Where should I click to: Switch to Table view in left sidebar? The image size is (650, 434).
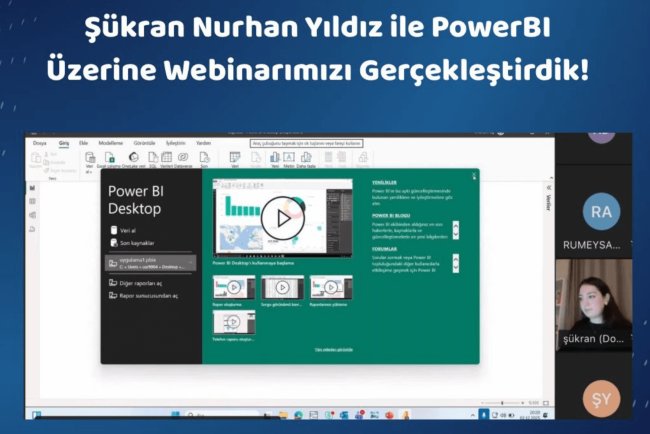32,201
